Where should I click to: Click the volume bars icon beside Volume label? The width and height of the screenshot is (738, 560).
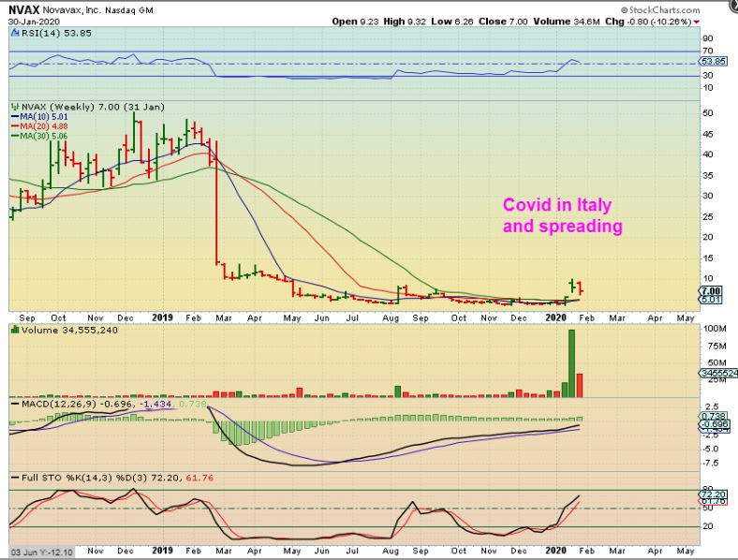[x=15, y=331]
